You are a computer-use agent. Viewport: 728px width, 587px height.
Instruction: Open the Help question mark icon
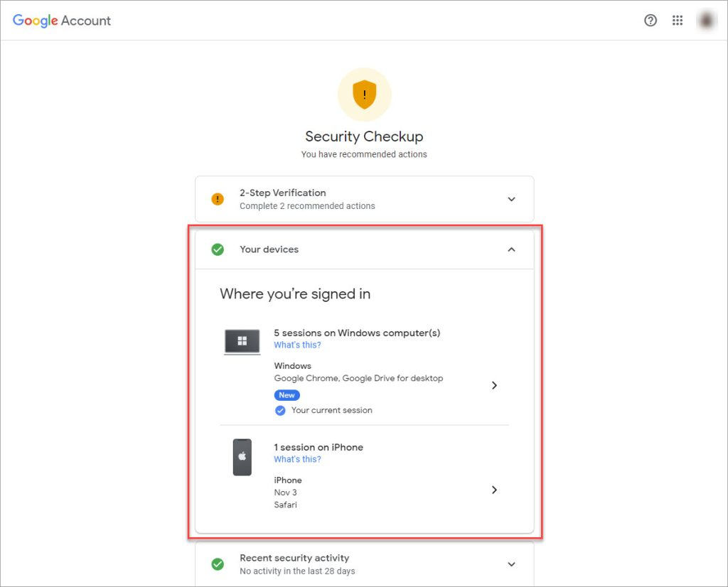(x=650, y=21)
